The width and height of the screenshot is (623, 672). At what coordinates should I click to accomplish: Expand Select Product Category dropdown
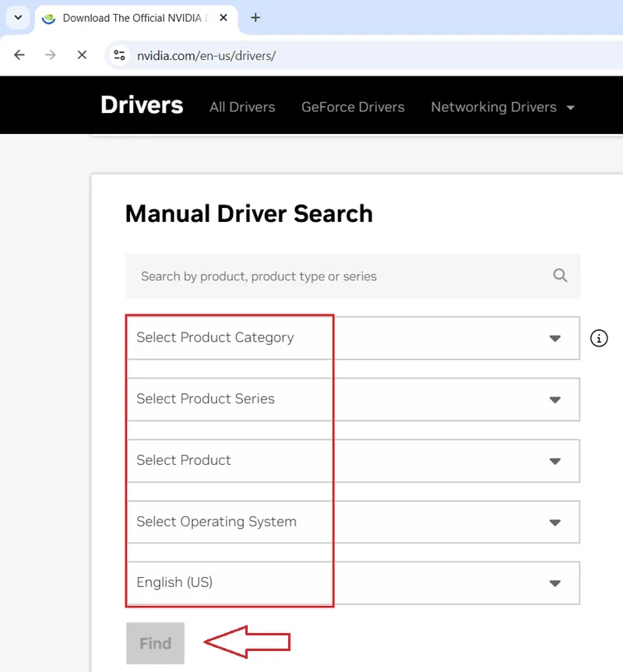pyautogui.click(x=353, y=338)
